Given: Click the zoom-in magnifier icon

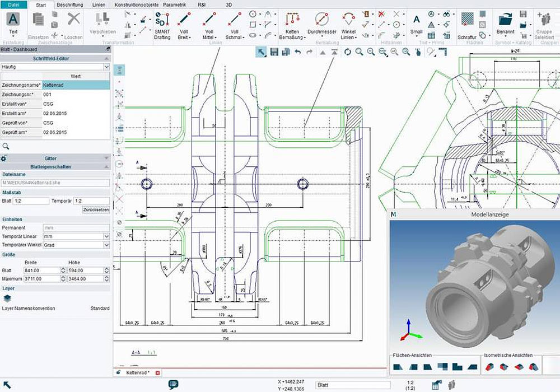Looking at the screenshot, I should click(x=358, y=51).
